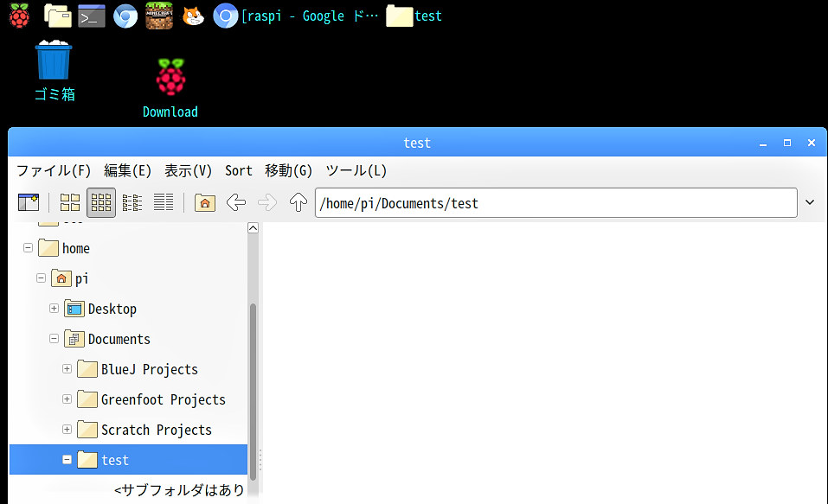Image resolution: width=828 pixels, height=504 pixels.
Task: Switch to the raspi Google Chromium window
Action: coord(296,16)
